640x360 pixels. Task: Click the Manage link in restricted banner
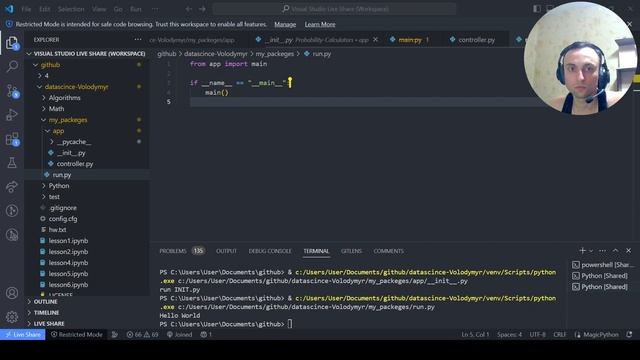coord(285,24)
